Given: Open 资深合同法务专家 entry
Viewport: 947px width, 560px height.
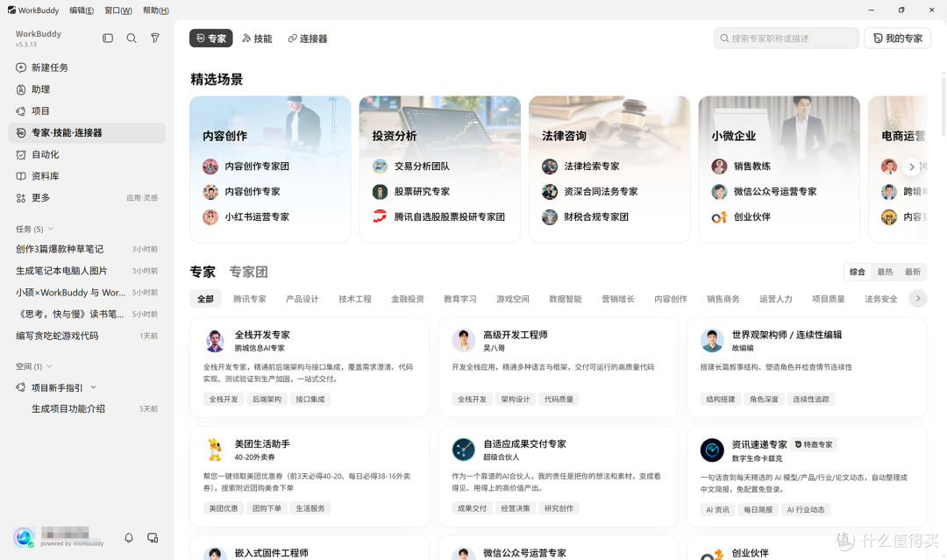Looking at the screenshot, I should click(x=589, y=191).
